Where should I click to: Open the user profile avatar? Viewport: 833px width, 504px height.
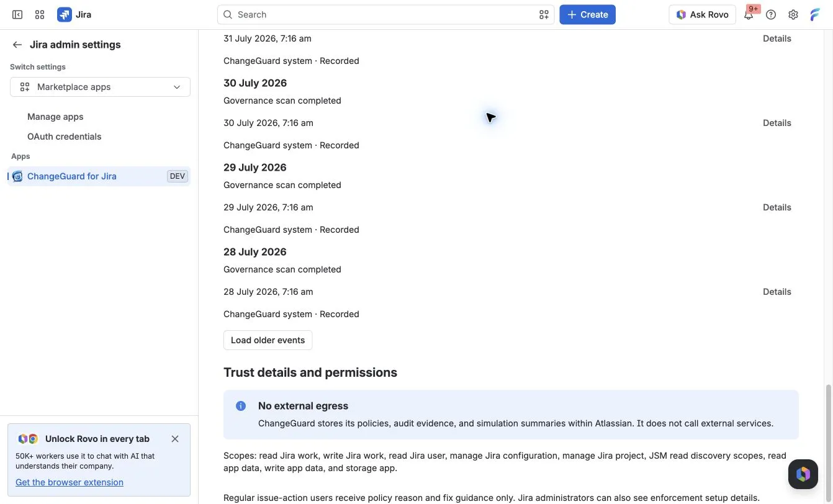pyautogui.click(x=815, y=15)
